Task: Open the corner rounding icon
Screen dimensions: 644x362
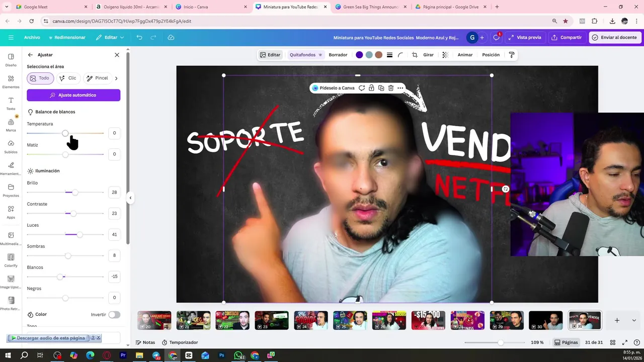Action: pos(400,55)
